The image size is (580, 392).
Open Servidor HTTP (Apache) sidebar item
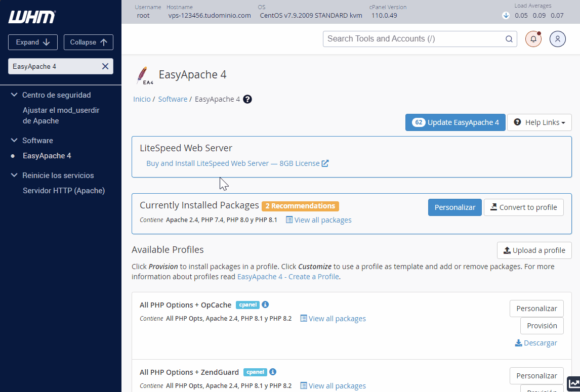[x=64, y=191]
